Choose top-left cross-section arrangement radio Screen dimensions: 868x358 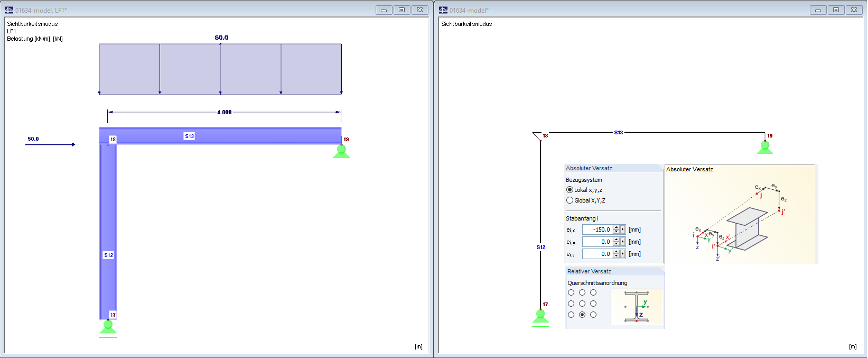[x=571, y=292]
